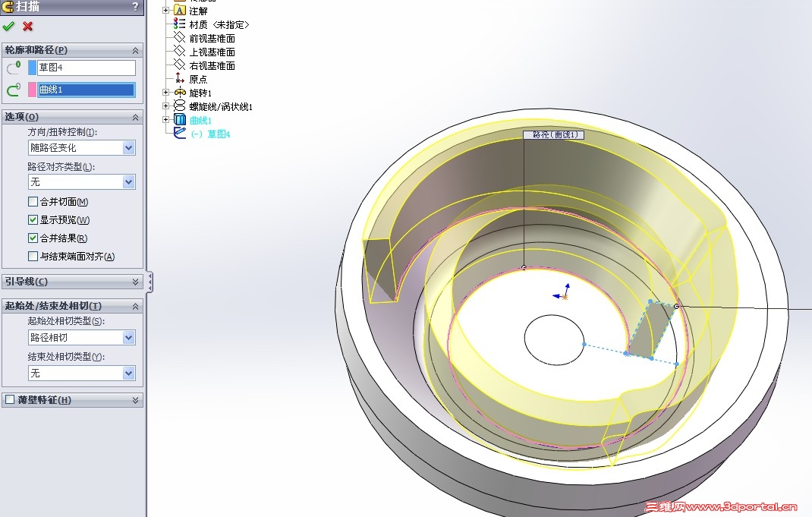Viewport: 812px width, 517px height.
Task: Open the 起始处相切类型 dropdown
Action: pyautogui.click(x=129, y=338)
